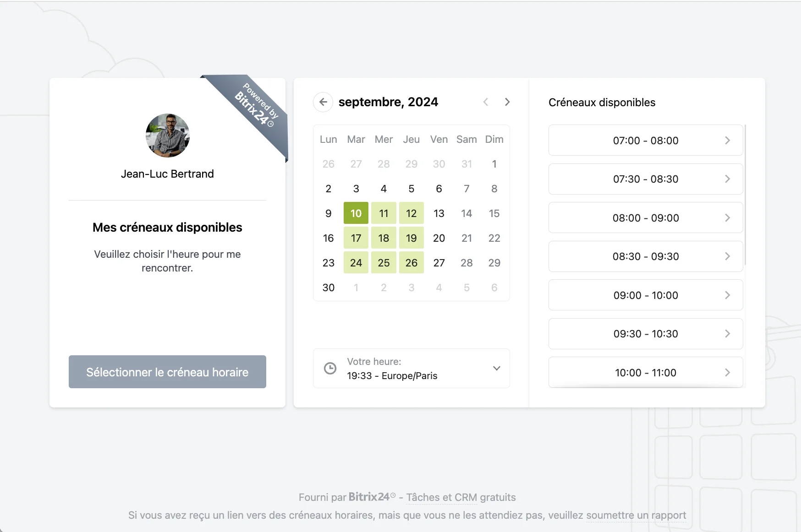Select the 08:00 - 09:00 time slot
The width and height of the screenshot is (801, 532).
point(645,218)
